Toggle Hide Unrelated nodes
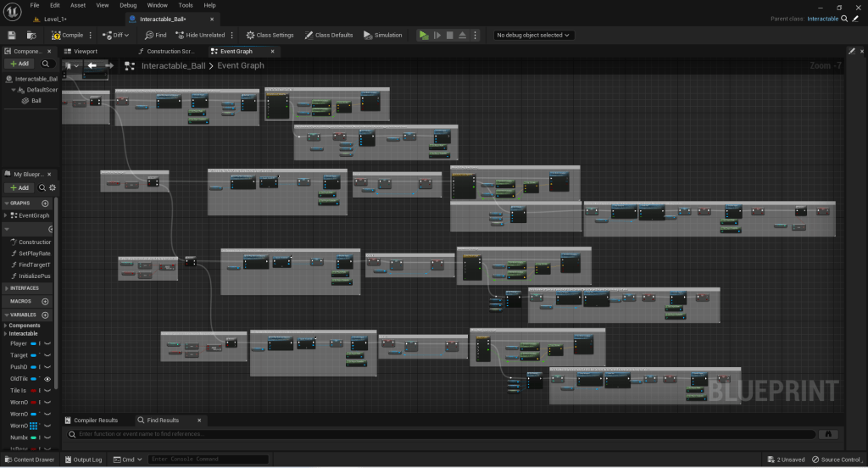Screen dimensions: 868x468 pos(199,35)
